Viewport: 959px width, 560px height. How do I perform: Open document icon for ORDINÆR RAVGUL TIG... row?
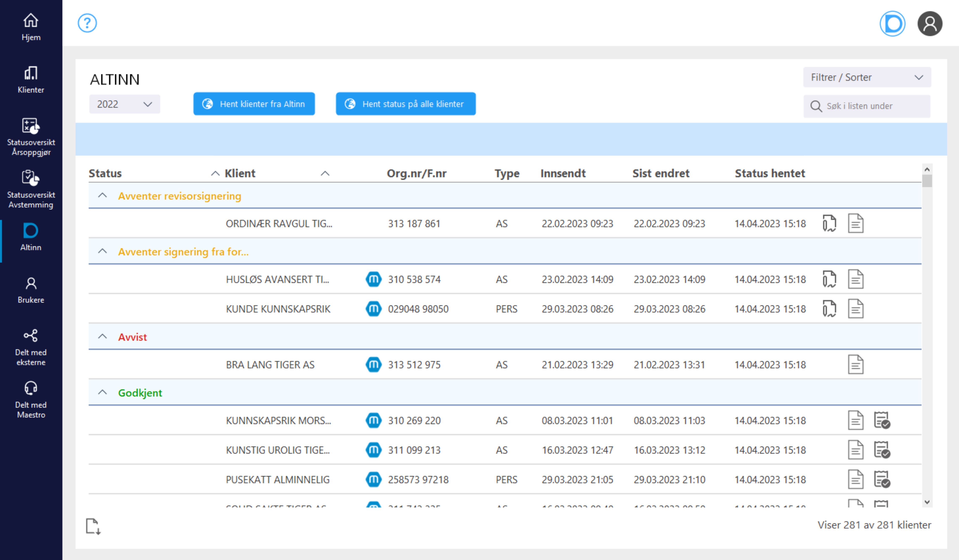(855, 223)
